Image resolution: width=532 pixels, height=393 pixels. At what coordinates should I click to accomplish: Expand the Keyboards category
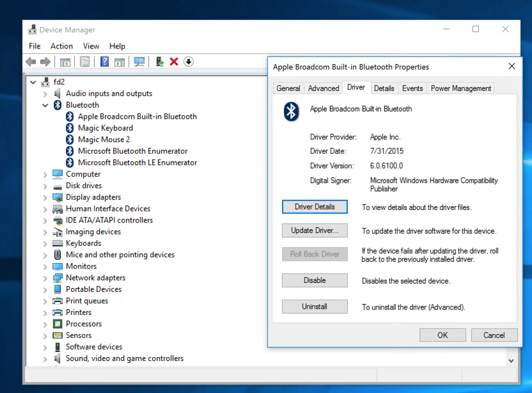point(45,243)
